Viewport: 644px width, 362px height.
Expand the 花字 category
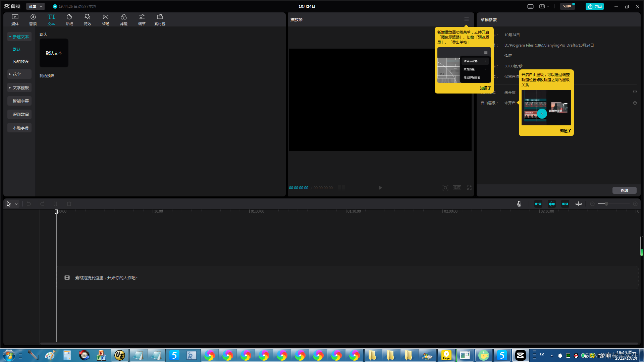19,74
